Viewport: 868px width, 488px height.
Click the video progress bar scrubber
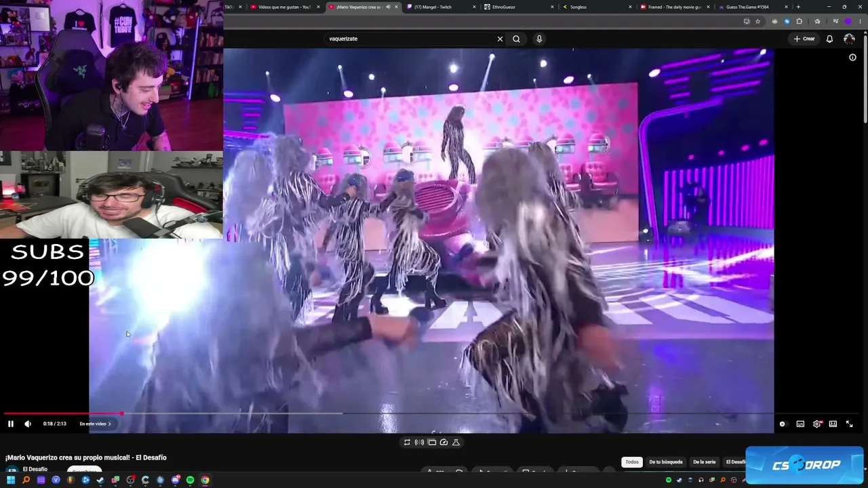coord(121,413)
